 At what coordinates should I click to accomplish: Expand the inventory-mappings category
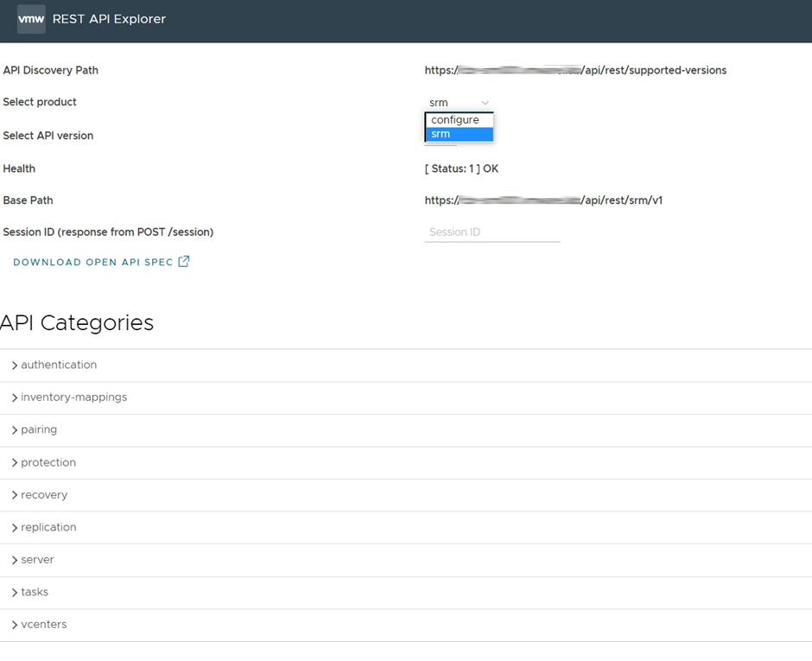point(406,397)
